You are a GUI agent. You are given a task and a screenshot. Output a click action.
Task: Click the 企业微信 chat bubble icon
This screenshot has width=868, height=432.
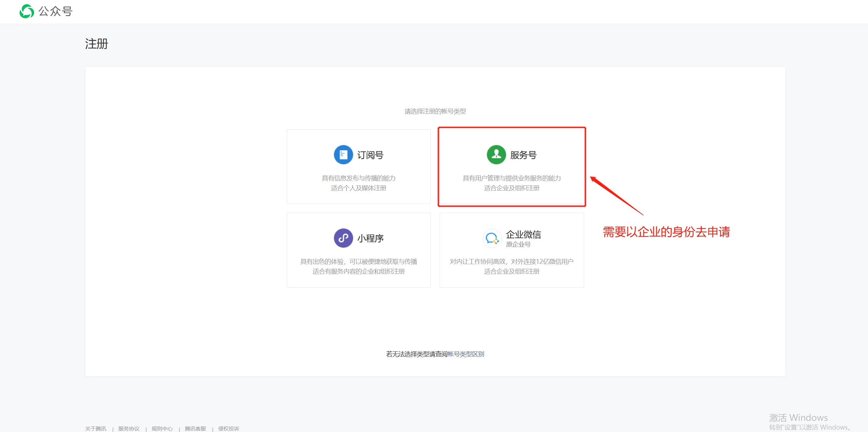coord(492,238)
